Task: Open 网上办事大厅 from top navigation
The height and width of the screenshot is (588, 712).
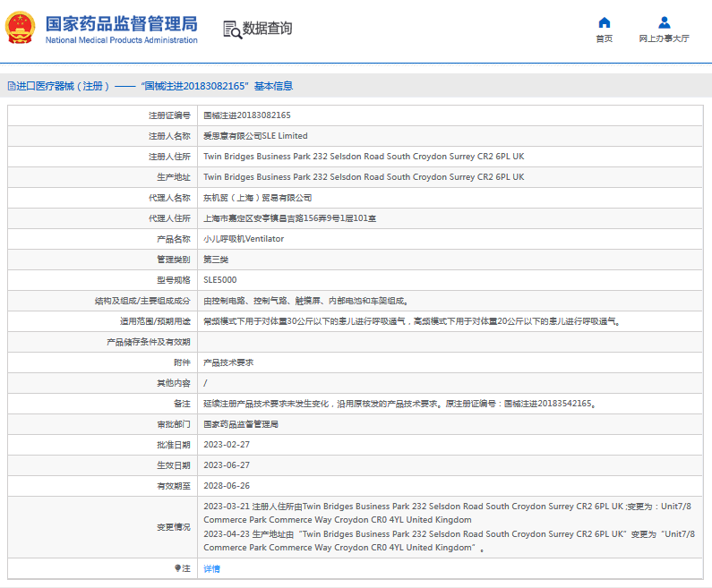Action: click(x=664, y=38)
